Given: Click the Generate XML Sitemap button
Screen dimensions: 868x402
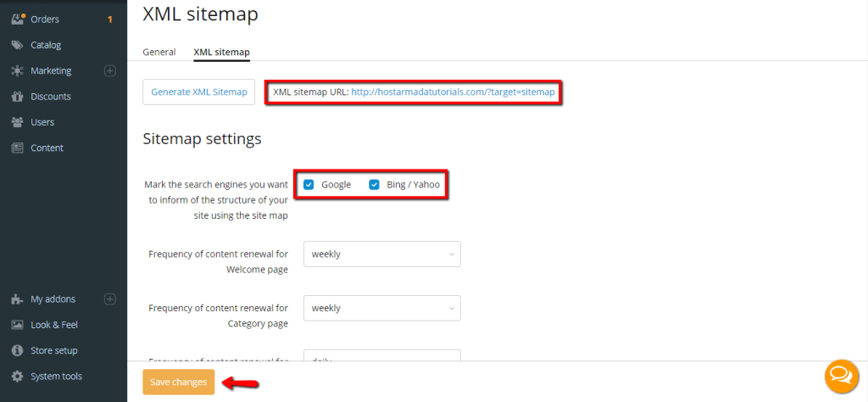Looking at the screenshot, I should tap(198, 92).
